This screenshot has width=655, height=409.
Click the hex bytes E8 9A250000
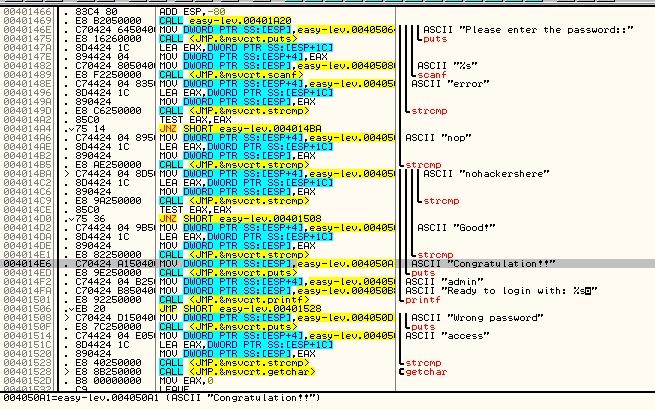point(108,201)
